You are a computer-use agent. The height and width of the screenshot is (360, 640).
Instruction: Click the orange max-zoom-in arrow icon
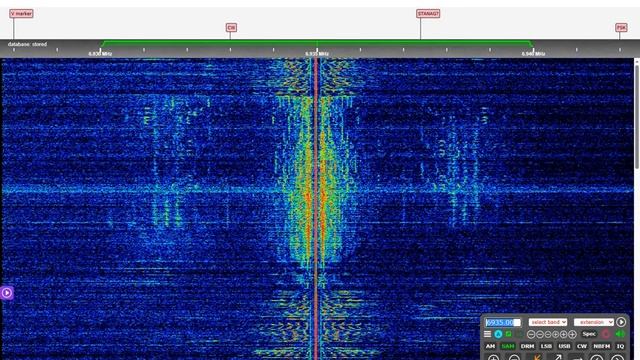pos(537,358)
